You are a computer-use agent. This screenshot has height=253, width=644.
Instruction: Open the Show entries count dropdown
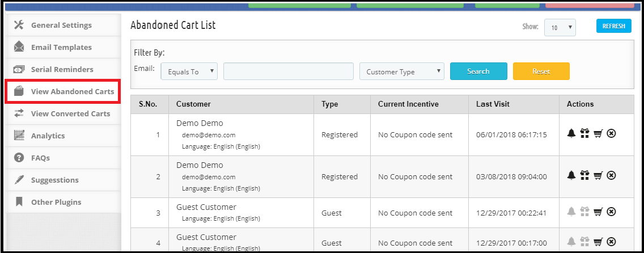point(560,27)
